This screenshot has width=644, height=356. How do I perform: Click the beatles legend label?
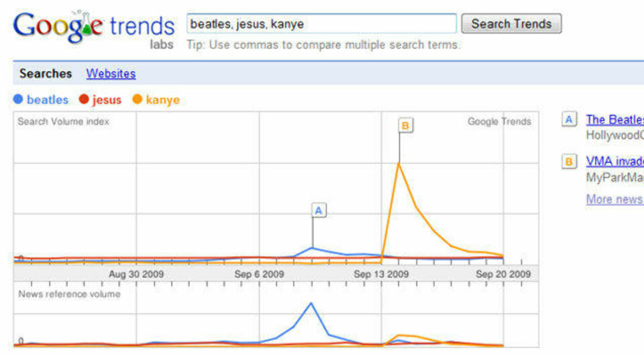[48, 99]
